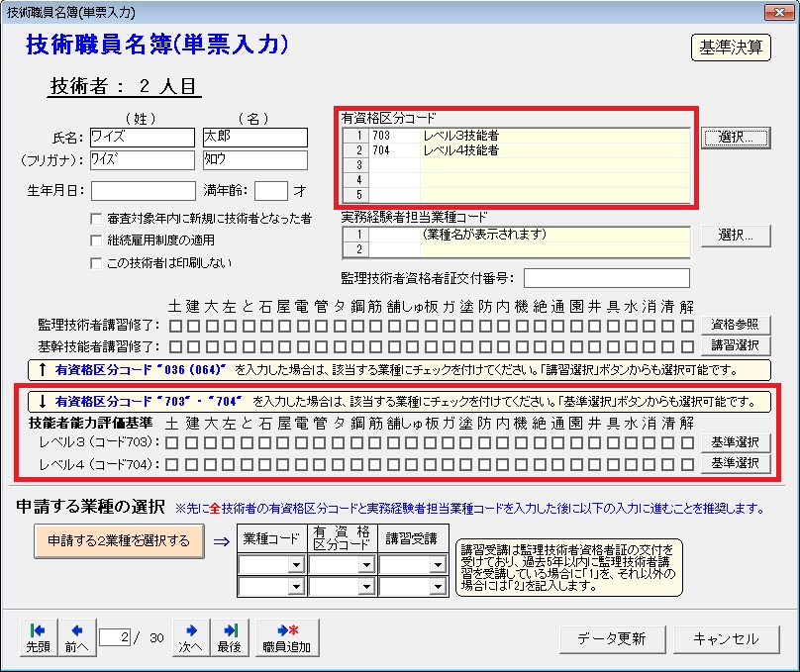800x672 pixels.
Task: Click 基準選択 for レベル4 row
Action: (736, 463)
